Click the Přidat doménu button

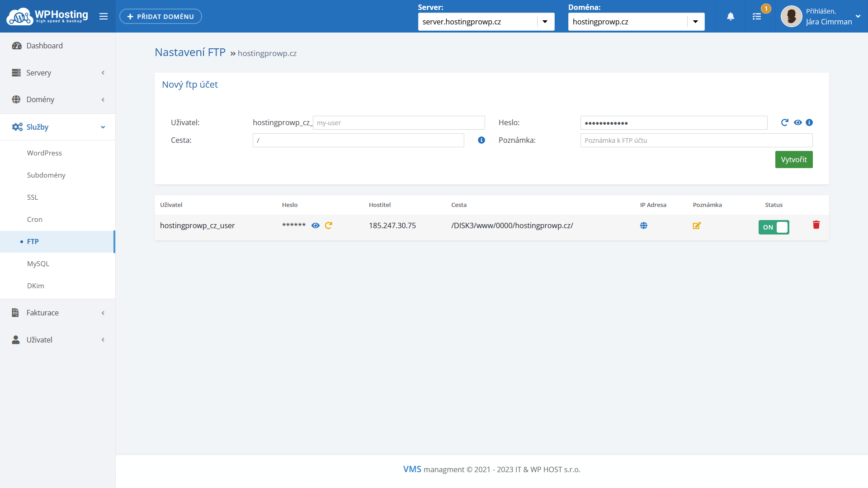(x=160, y=17)
